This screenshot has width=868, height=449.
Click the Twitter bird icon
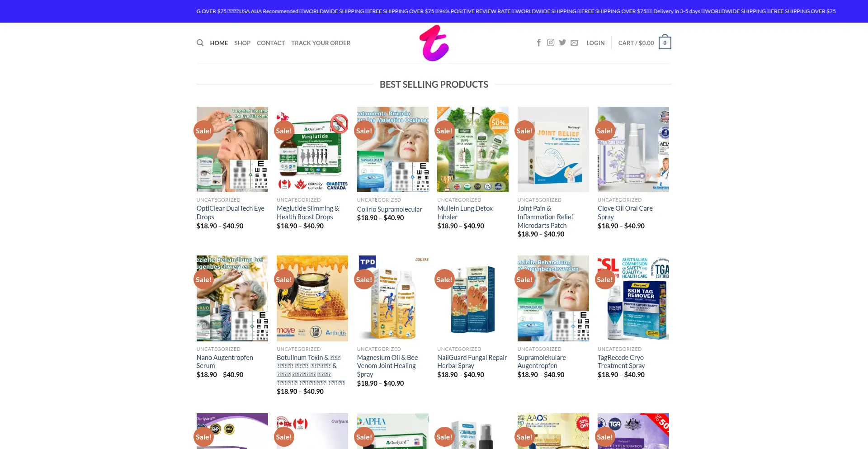tap(562, 43)
